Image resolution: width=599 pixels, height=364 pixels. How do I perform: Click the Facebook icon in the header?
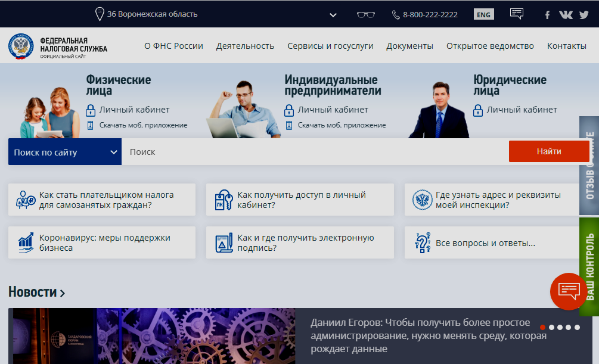(547, 15)
